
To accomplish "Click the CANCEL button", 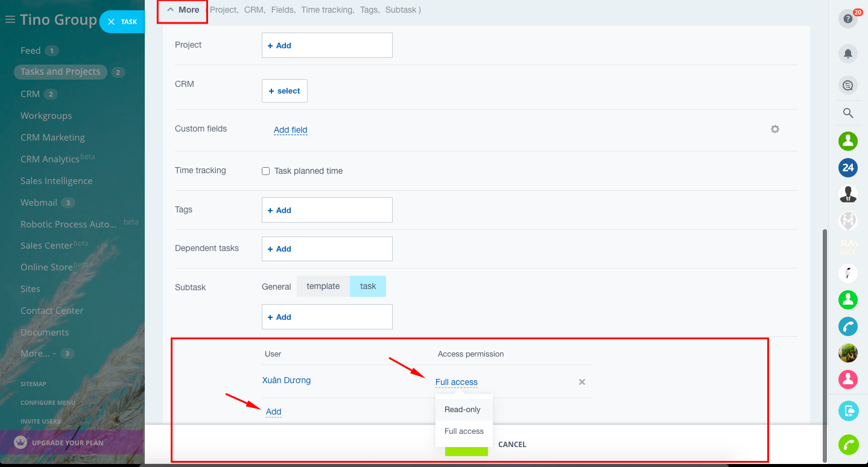I will 512,445.
